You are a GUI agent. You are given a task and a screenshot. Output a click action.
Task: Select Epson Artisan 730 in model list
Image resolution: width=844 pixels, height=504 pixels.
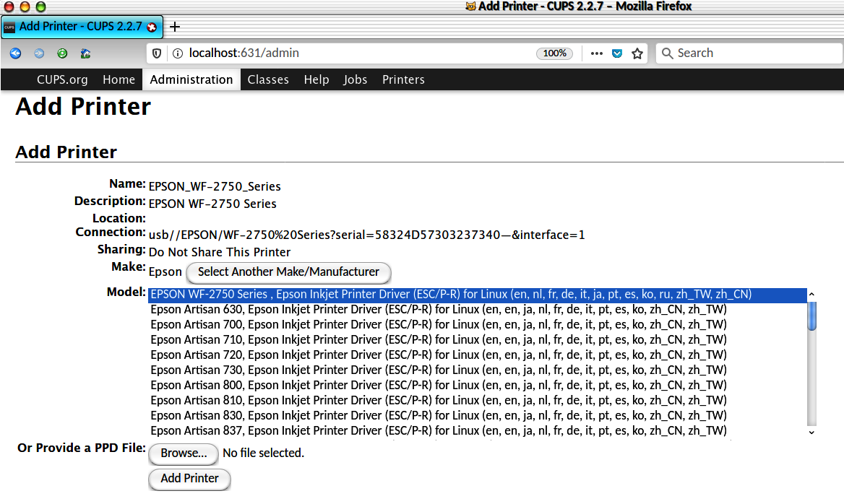click(x=438, y=370)
